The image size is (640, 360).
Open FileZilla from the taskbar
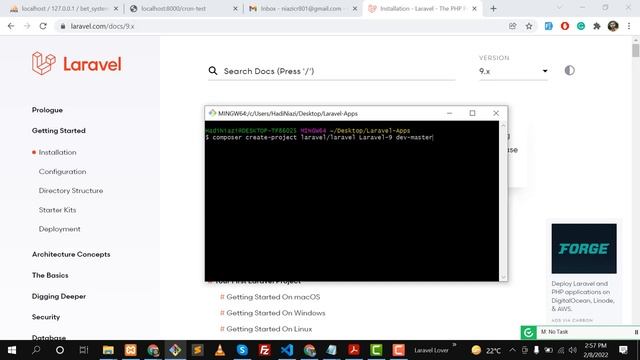tap(264, 350)
